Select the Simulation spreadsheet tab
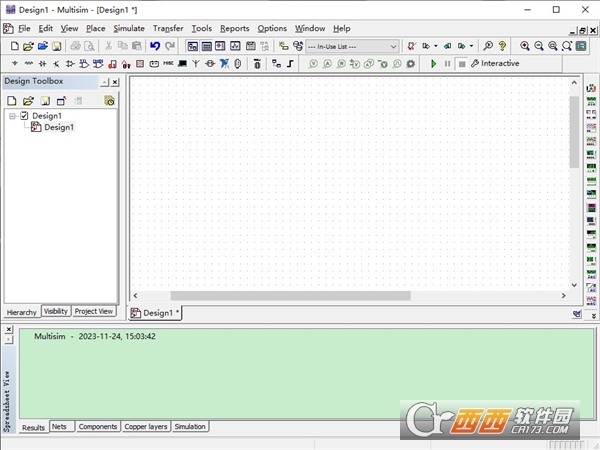Screen dimensions: 600x450 click(x=190, y=426)
